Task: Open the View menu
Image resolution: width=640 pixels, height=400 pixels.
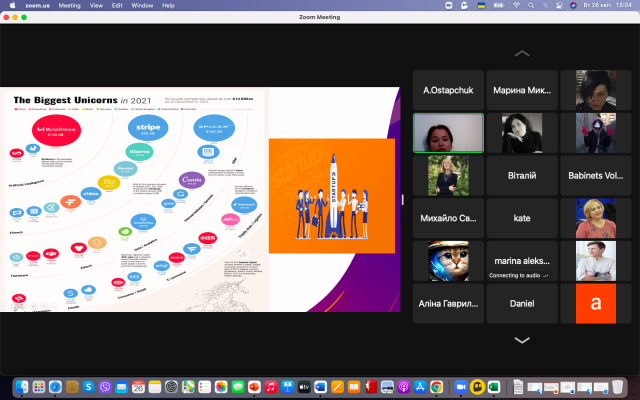Action: [96, 5]
